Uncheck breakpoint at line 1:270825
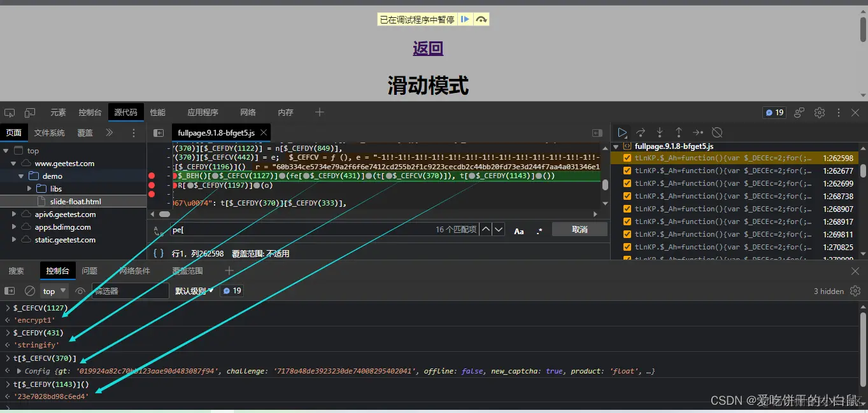The image size is (868, 413). [x=627, y=247]
